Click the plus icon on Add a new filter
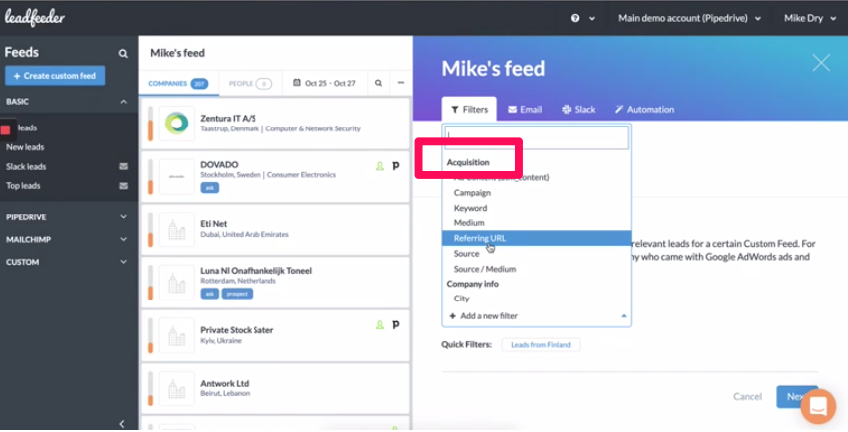This screenshot has width=848, height=432. (453, 316)
